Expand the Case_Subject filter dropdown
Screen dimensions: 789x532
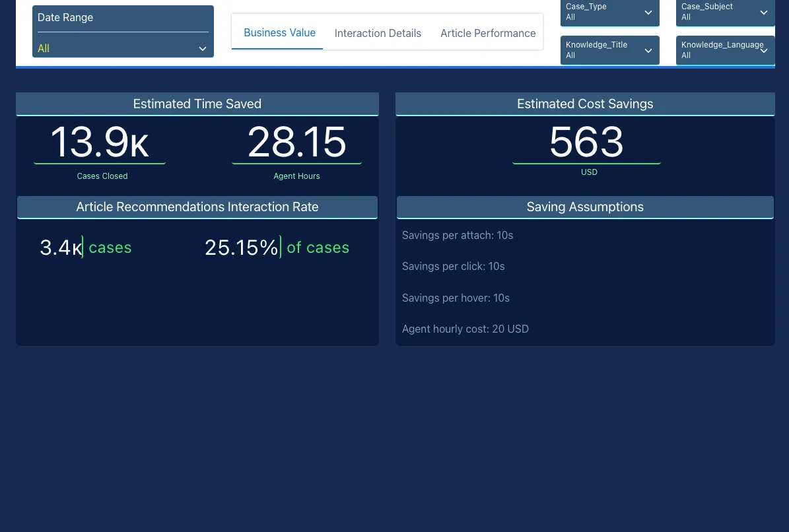click(725, 12)
